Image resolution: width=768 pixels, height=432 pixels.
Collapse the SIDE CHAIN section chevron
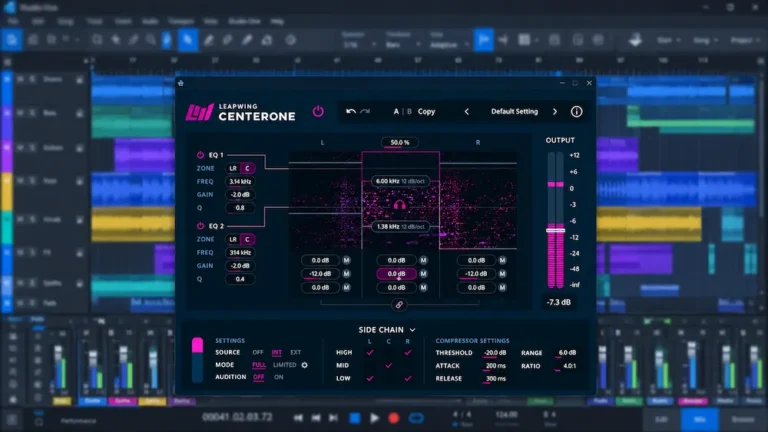pos(412,330)
